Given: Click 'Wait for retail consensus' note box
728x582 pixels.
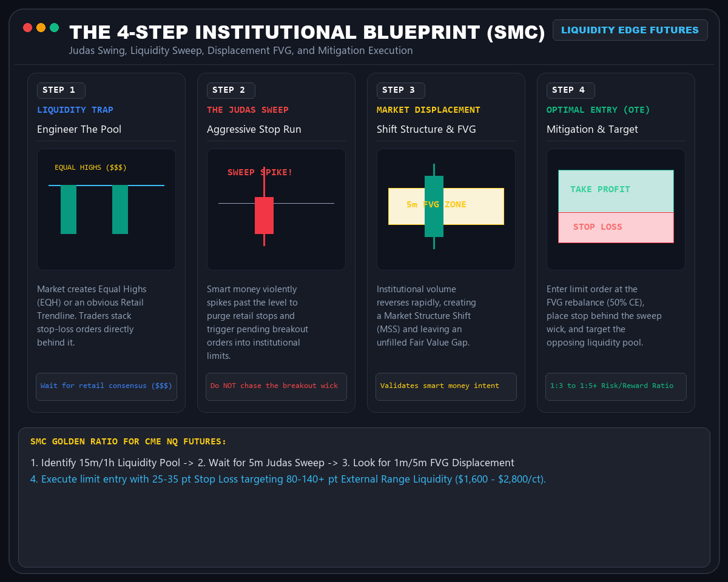Looking at the screenshot, I should click(x=106, y=386).
